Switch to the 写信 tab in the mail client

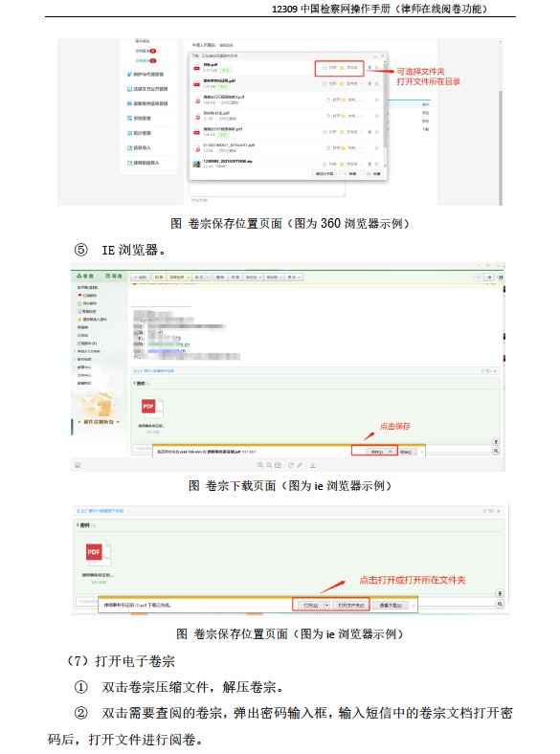click(x=114, y=276)
